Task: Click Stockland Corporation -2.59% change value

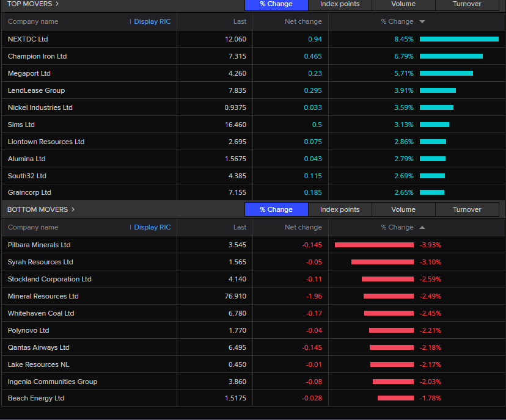Action: [430, 279]
